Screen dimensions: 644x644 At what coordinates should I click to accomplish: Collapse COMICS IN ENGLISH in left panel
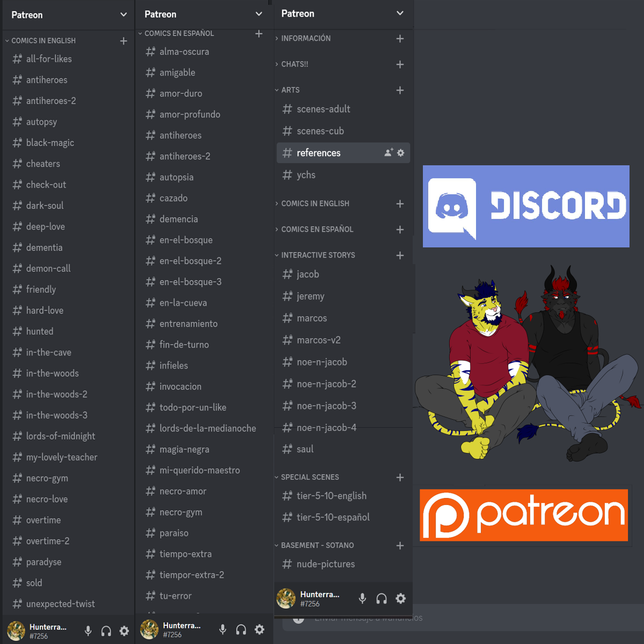(43, 41)
